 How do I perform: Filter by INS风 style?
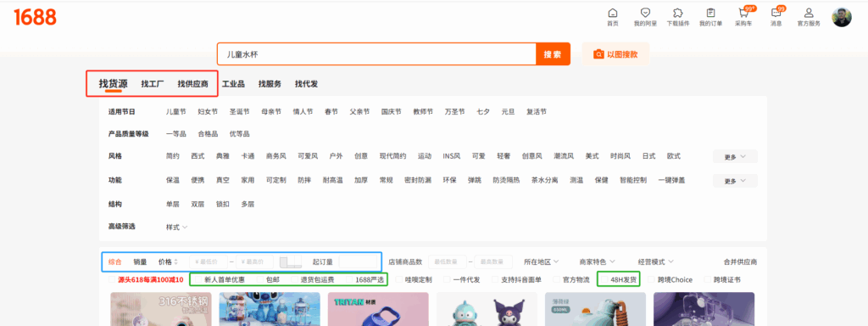[x=451, y=156]
